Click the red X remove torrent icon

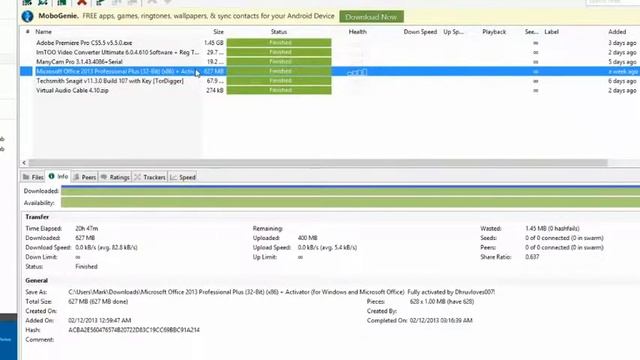coord(82,2)
